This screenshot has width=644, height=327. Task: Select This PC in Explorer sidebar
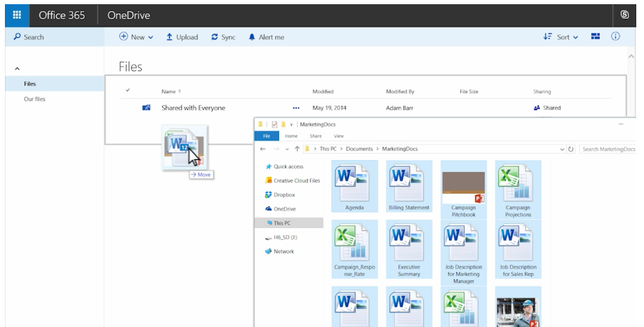click(289, 223)
